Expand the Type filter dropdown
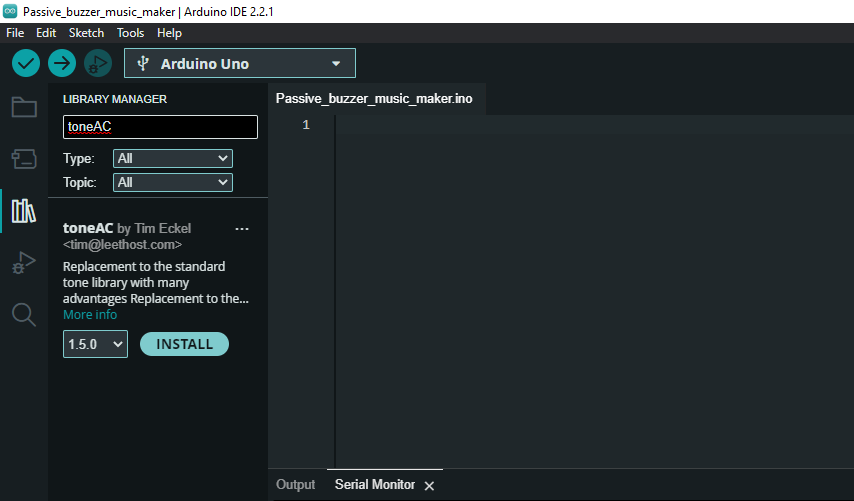 [x=173, y=158]
